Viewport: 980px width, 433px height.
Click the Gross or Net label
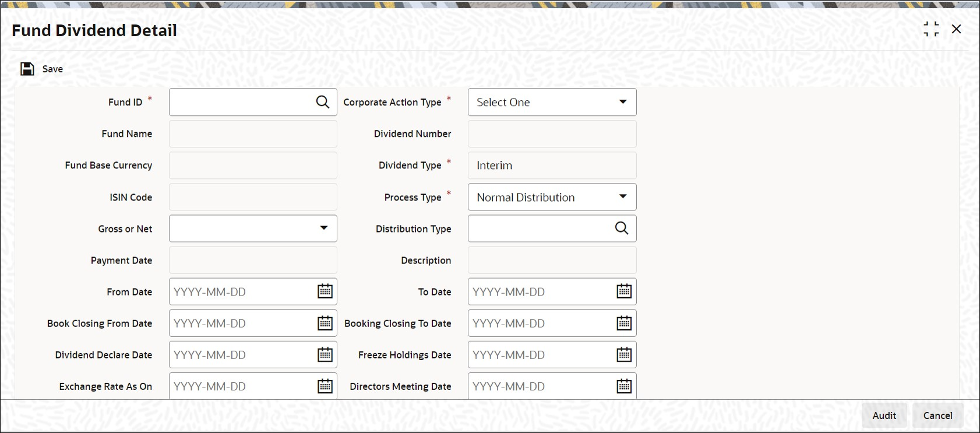point(125,228)
